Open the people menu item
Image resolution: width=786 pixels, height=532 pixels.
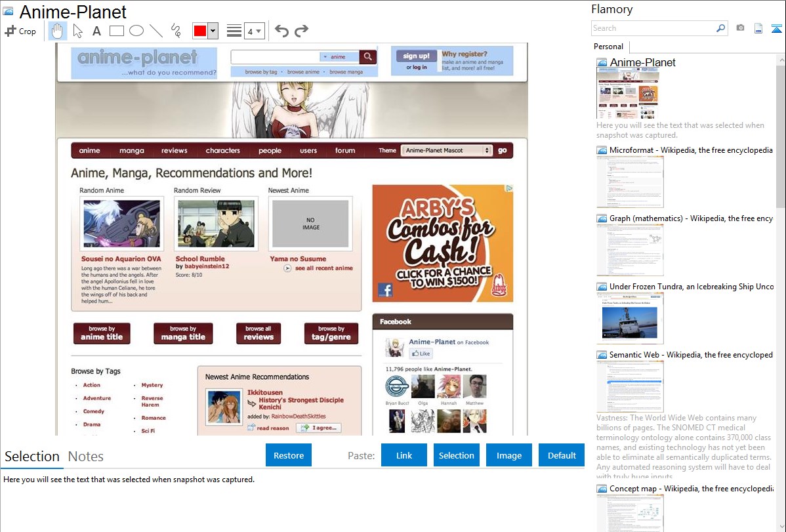270,150
